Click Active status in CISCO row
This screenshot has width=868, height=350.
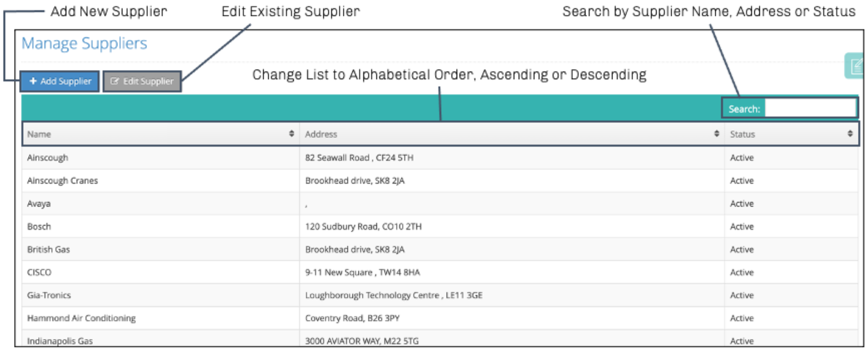[x=742, y=272]
